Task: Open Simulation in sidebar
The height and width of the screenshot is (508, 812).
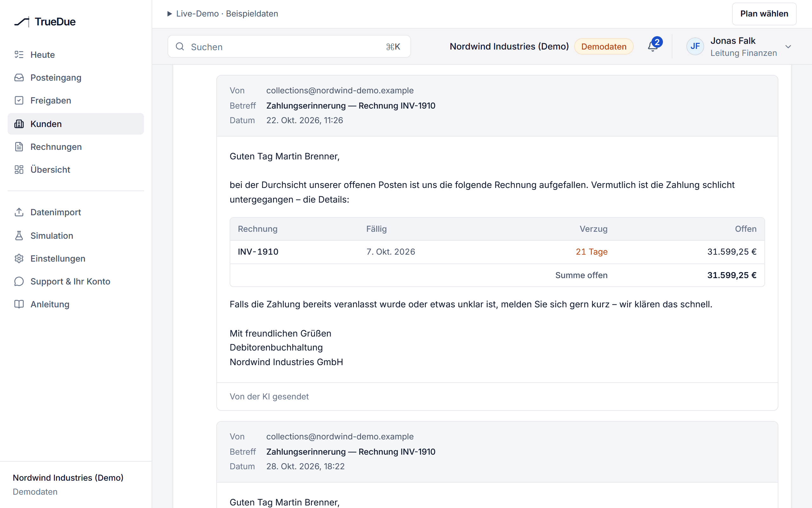Action: (76, 236)
